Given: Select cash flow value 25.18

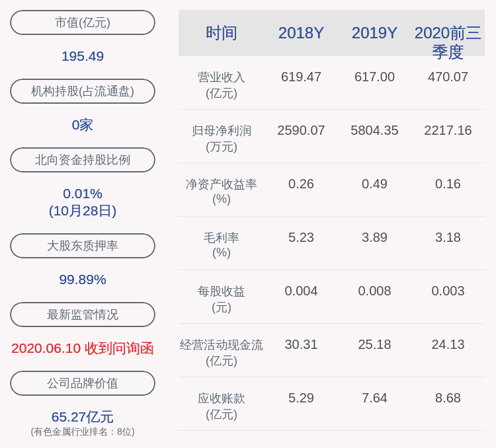Looking at the screenshot, I should point(374,344).
